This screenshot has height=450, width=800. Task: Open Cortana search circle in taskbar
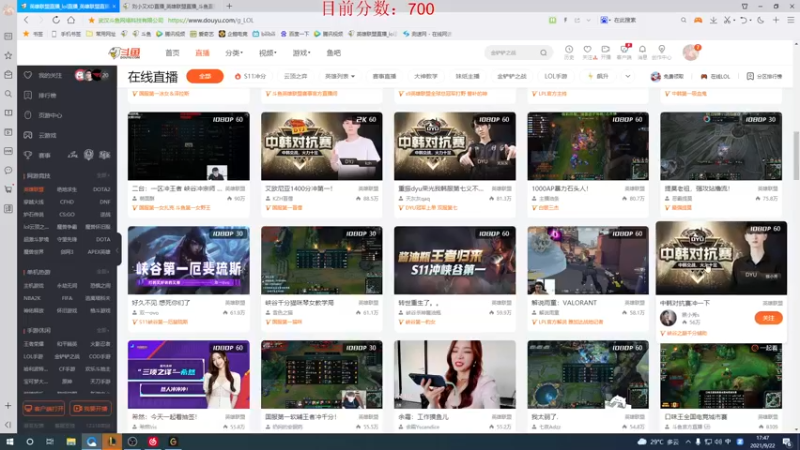30,441
